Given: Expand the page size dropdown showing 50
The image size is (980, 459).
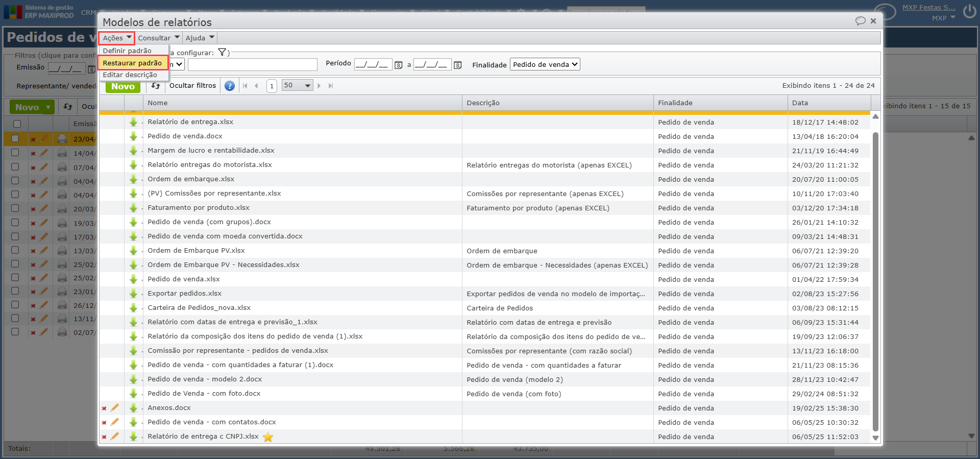Looking at the screenshot, I should (x=297, y=86).
